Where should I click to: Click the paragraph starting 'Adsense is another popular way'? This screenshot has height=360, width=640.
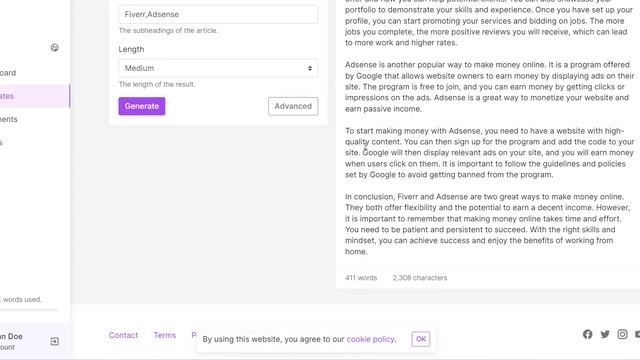(489, 87)
